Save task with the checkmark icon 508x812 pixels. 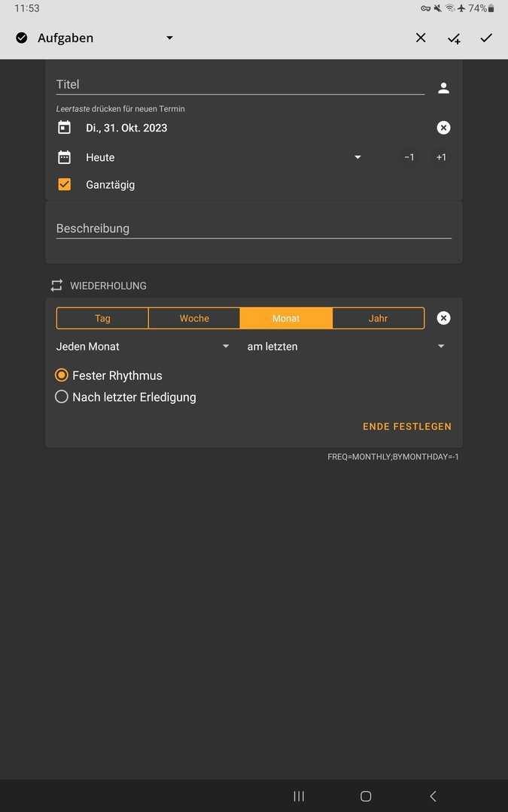pos(486,38)
